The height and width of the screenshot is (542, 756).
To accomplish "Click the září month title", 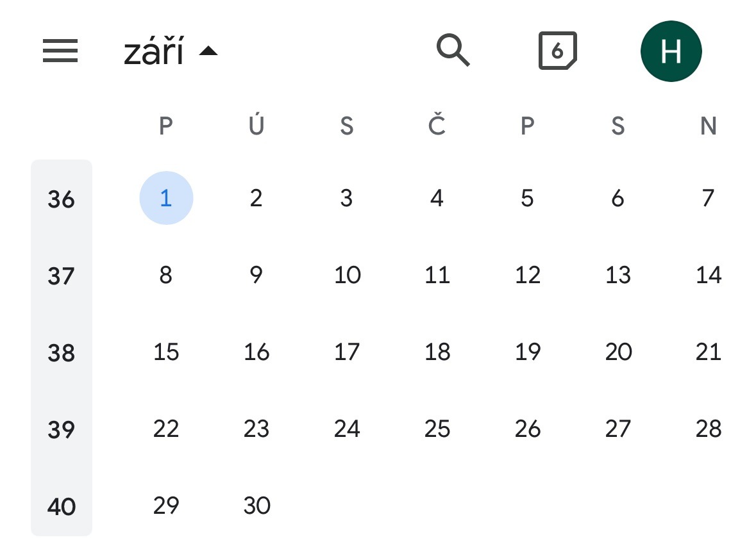I will click(x=154, y=52).
